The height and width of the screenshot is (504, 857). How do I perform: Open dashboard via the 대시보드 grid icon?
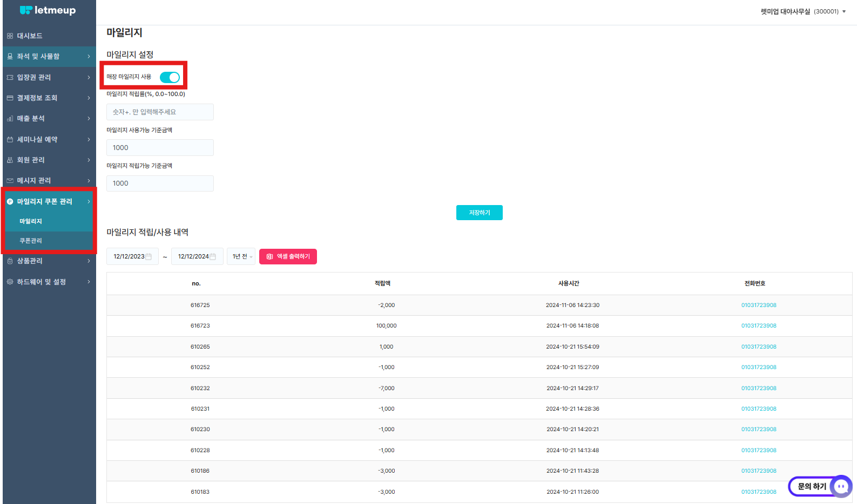coord(10,36)
